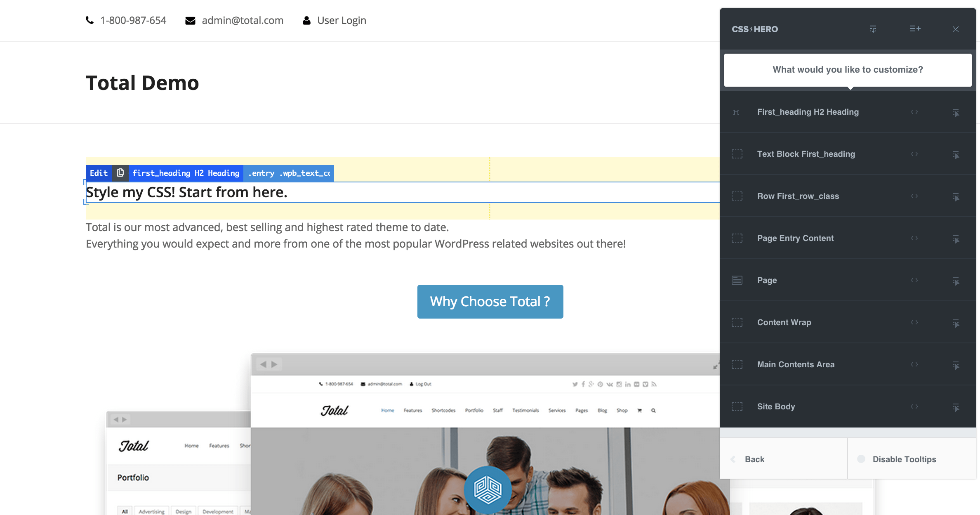Click box icon beside Row First_row_class

737,196
